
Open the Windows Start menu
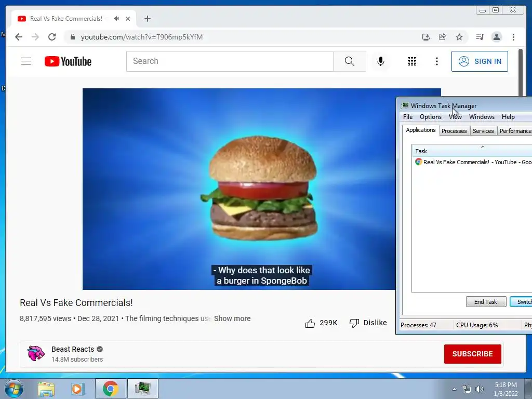tap(14, 389)
